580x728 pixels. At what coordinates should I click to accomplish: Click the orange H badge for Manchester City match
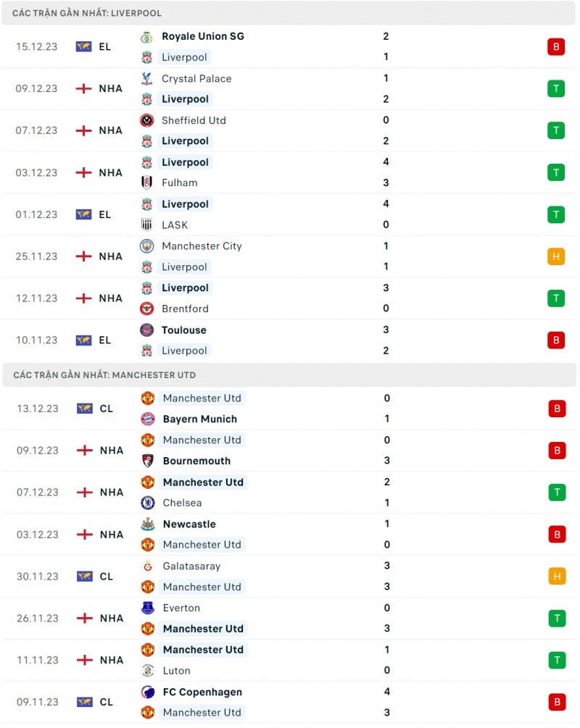pyautogui.click(x=556, y=256)
